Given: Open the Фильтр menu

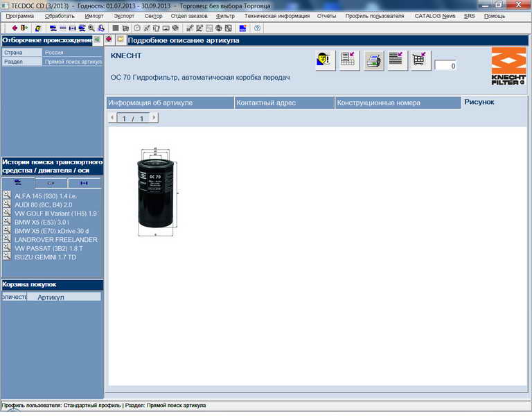Looking at the screenshot, I should click(225, 15).
